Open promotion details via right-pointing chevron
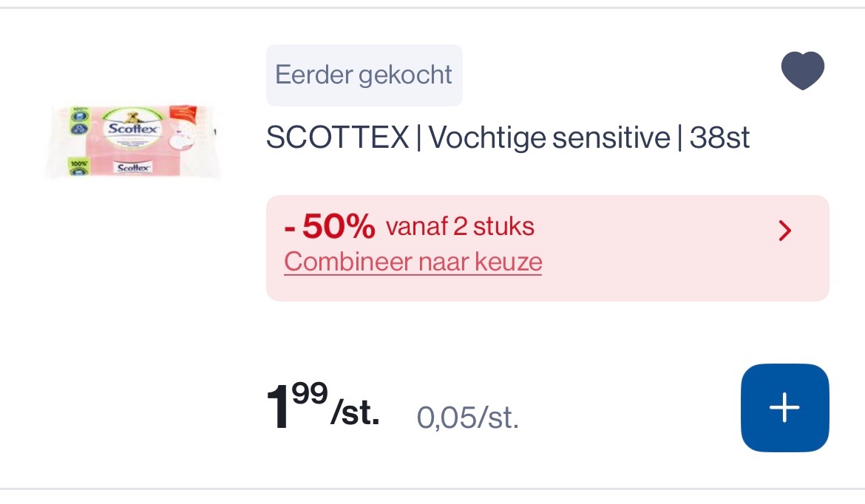This screenshot has width=865, height=504. pyautogui.click(x=785, y=231)
